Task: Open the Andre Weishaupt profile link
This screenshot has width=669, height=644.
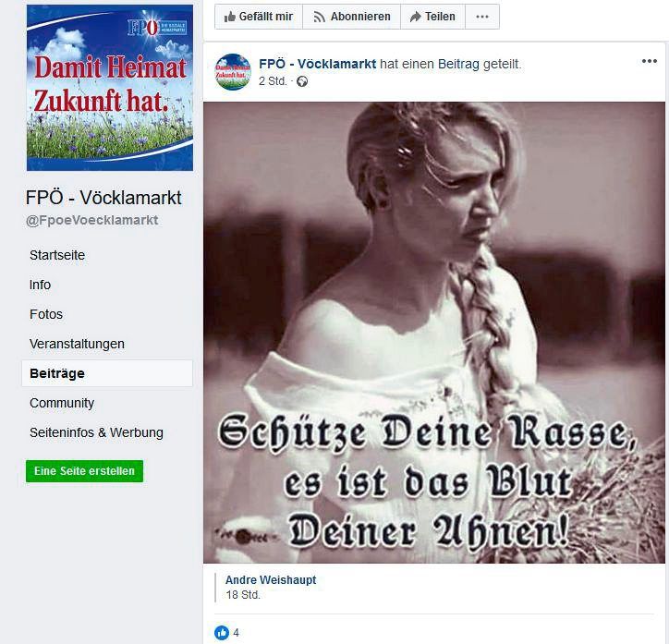Action: point(271,580)
